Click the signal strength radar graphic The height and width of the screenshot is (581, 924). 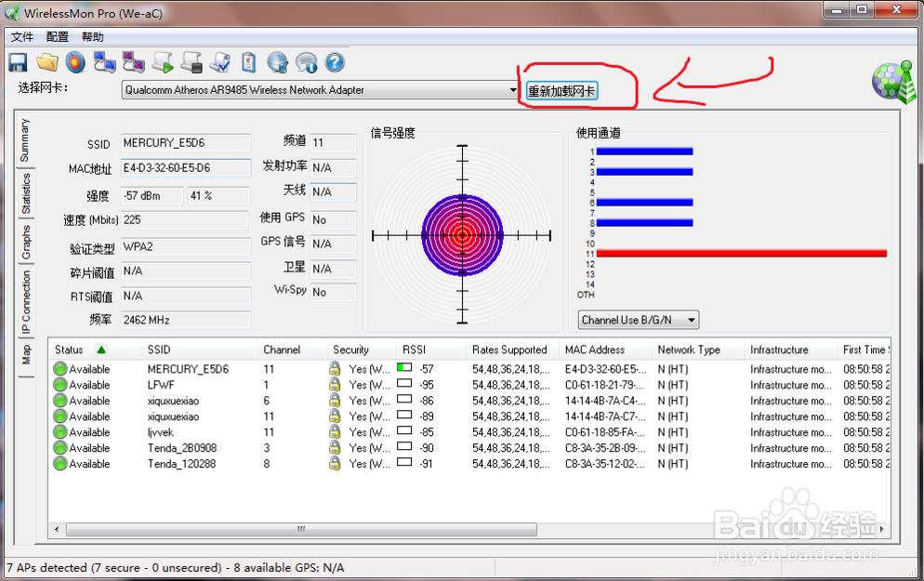coord(462,235)
